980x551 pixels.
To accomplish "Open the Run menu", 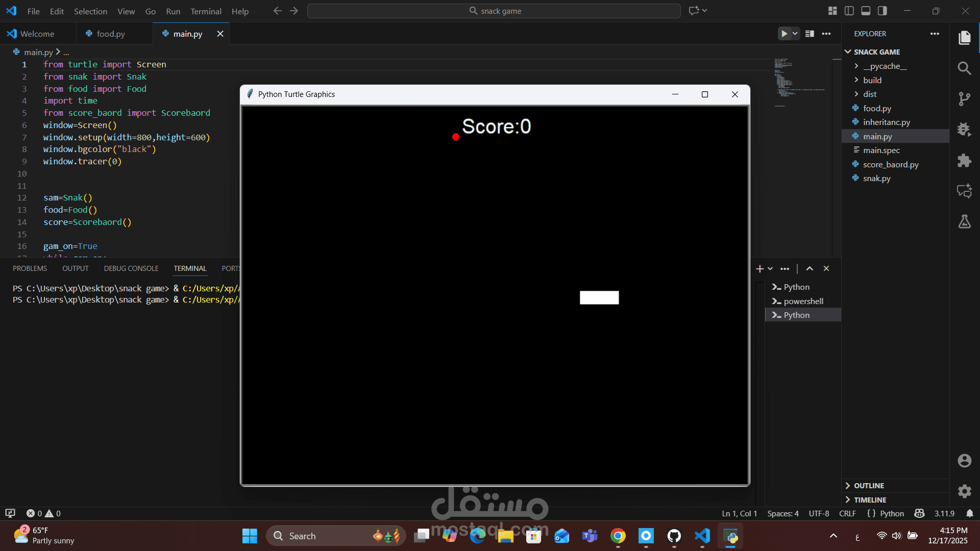I will tap(173, 11).
